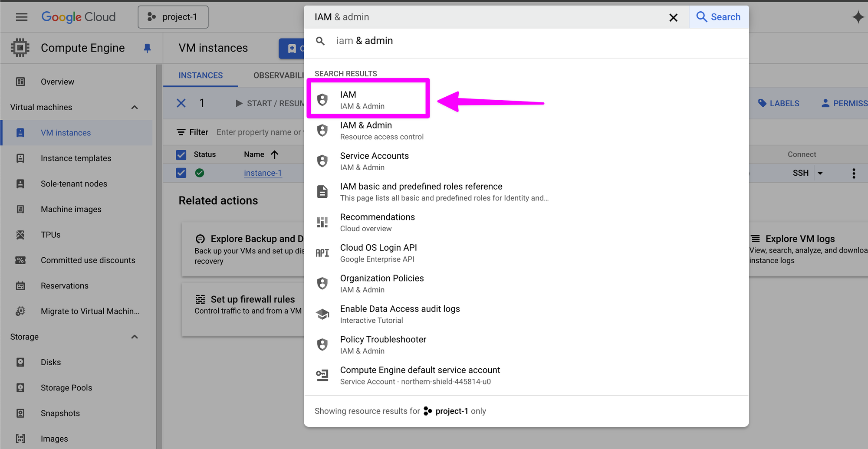The height and width of the screenshot is (449, 868).
Task: Click the Status column header
Action: pos(205,154)
